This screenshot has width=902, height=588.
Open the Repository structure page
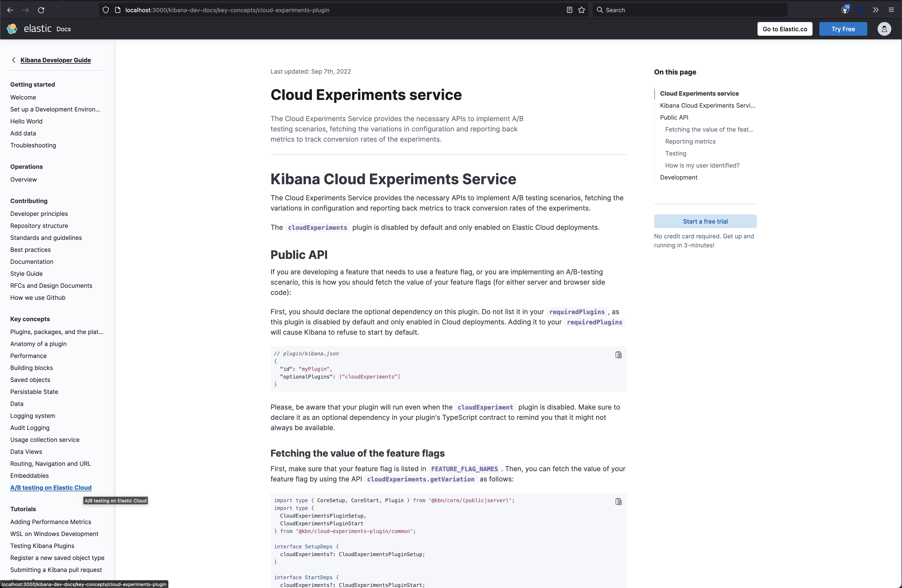coord(39,226)
